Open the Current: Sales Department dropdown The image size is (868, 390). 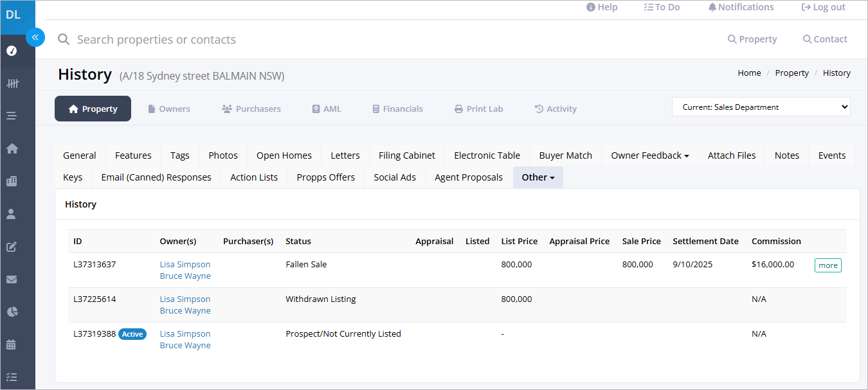[x=761, y=107]
